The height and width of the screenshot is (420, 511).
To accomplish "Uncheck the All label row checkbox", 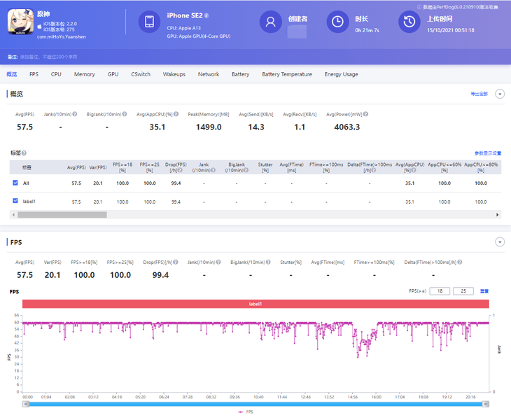I will tap(15, 183).
